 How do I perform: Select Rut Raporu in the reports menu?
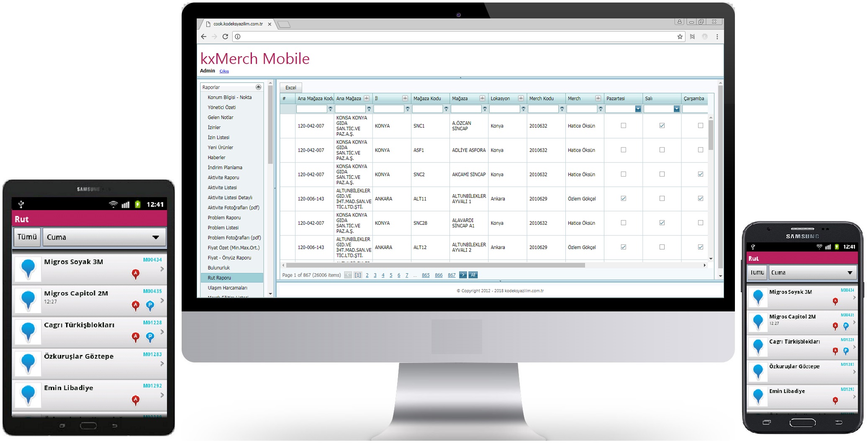[219, 278]
